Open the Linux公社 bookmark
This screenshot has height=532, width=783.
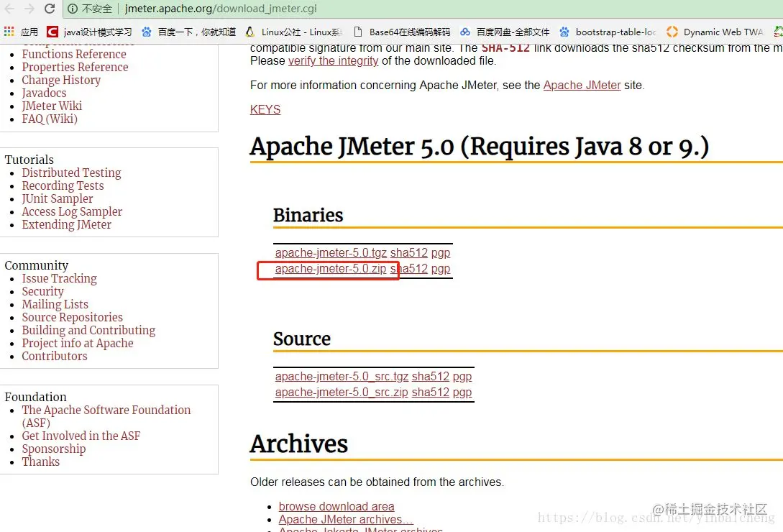click(x=294, y=32)
